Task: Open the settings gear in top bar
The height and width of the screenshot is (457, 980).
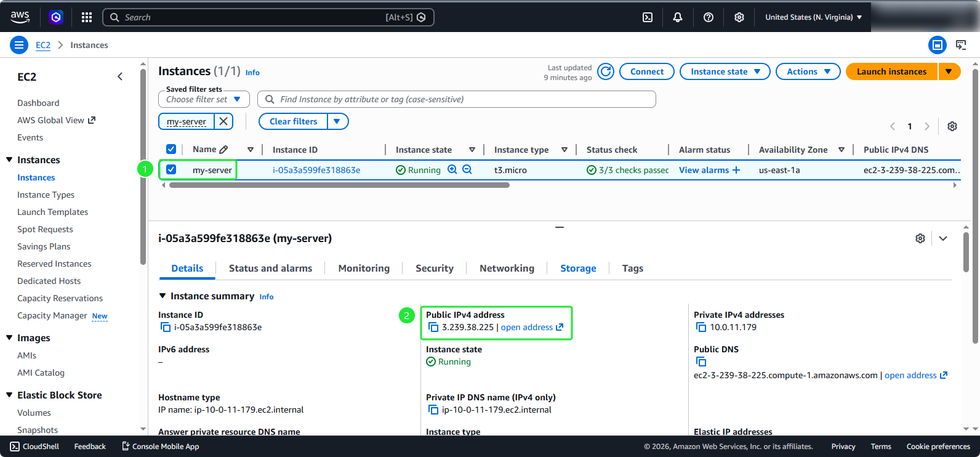Action: pos(739,17)
